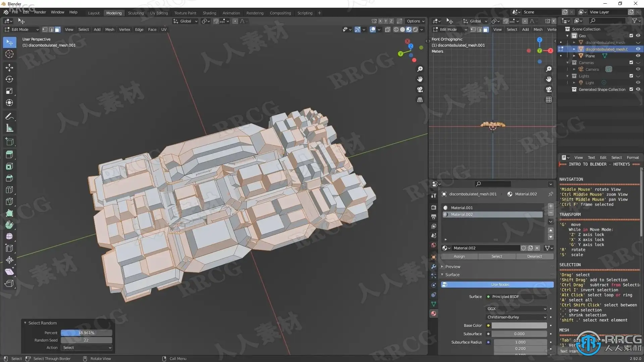Select the Loop Cut tool
This screenshot has height=362, width=644.
click(9, 190)
